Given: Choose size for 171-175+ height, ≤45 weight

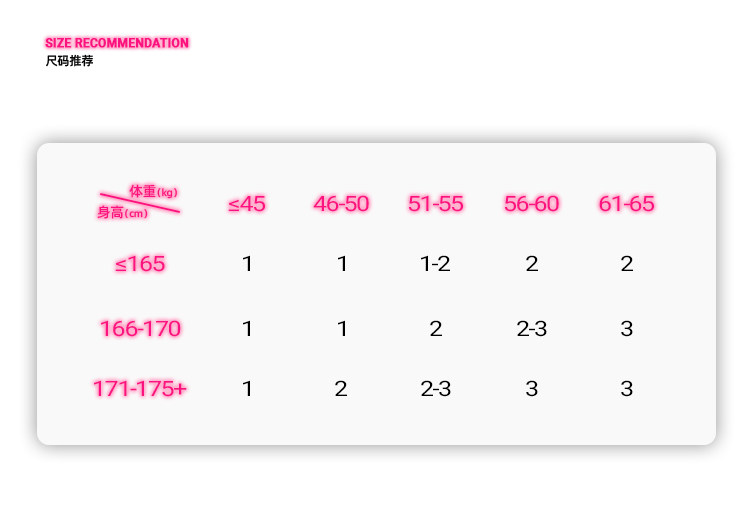Looking at the screenshot, I should point(247,388).
